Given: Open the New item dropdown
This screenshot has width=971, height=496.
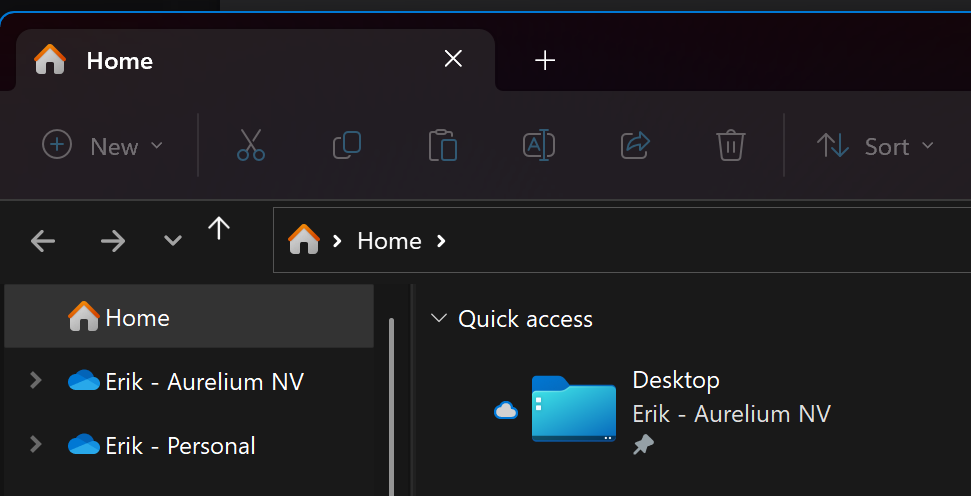Looking at the screenshot, I should [x=102, y=146].
